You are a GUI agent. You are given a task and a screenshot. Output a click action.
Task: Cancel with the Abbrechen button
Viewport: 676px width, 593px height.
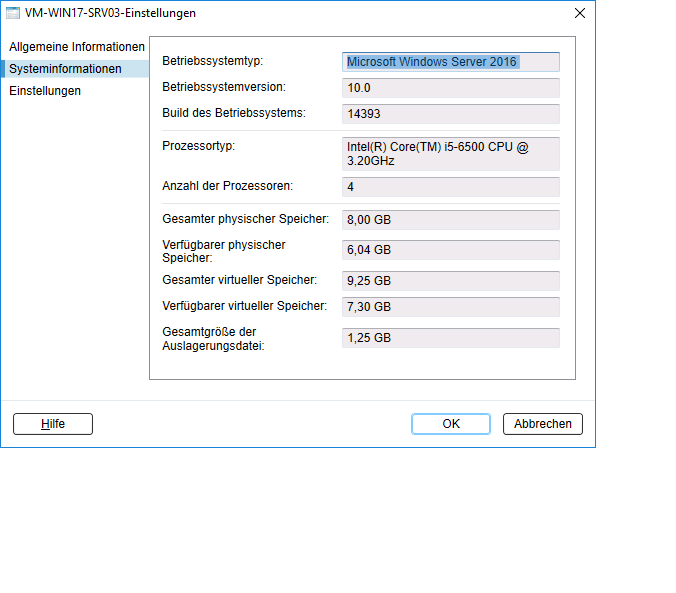coord(542,424)
